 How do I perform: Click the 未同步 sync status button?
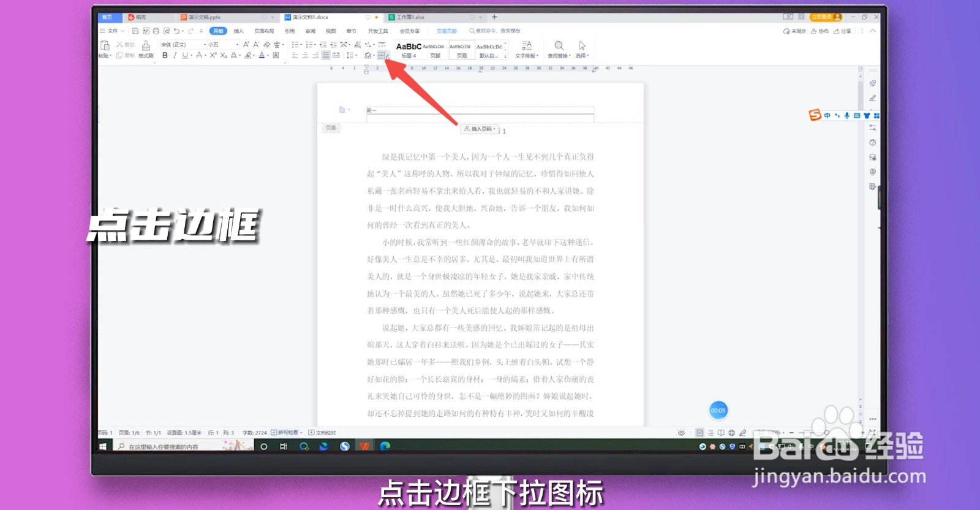pos(794,31)
